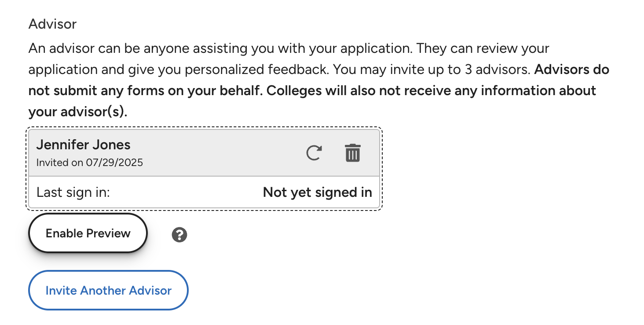Viewport: 644px width, 325px height.
Task: Click the "Not yet signed in" status
Action: [x=317, y=192]
